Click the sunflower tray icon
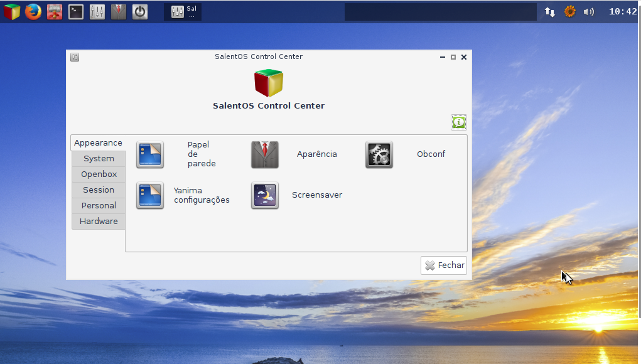 click(569, 11)
